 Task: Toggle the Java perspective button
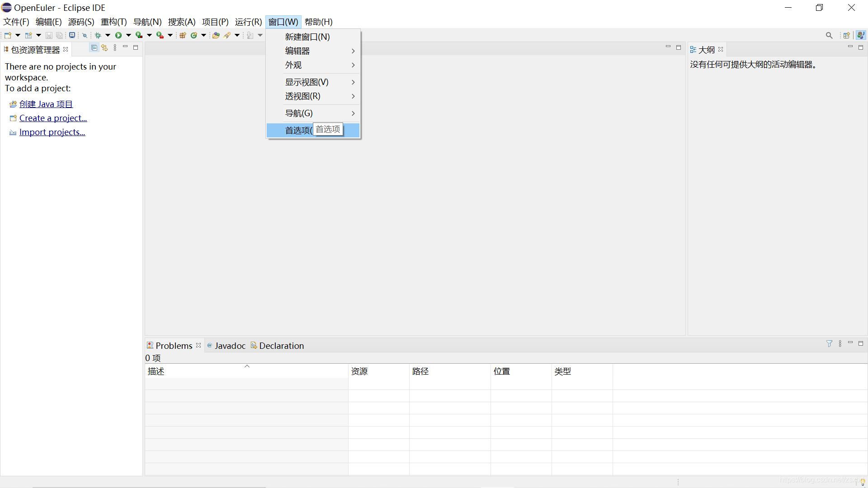tap(861, 35)
